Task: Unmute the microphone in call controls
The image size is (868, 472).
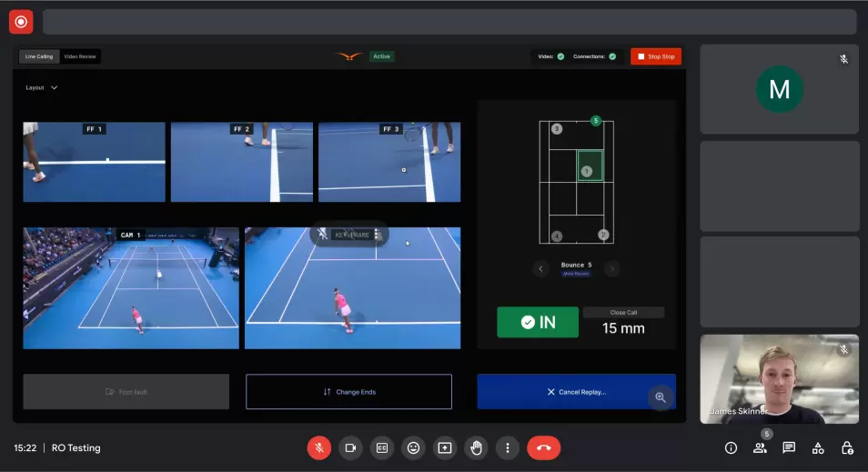Action: pyautogui.click(x=318, y=447)
